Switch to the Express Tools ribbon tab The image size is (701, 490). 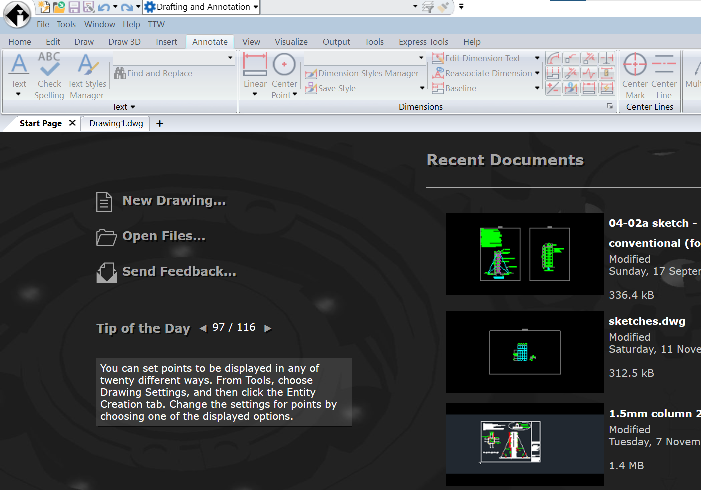[x=423, y=42]
